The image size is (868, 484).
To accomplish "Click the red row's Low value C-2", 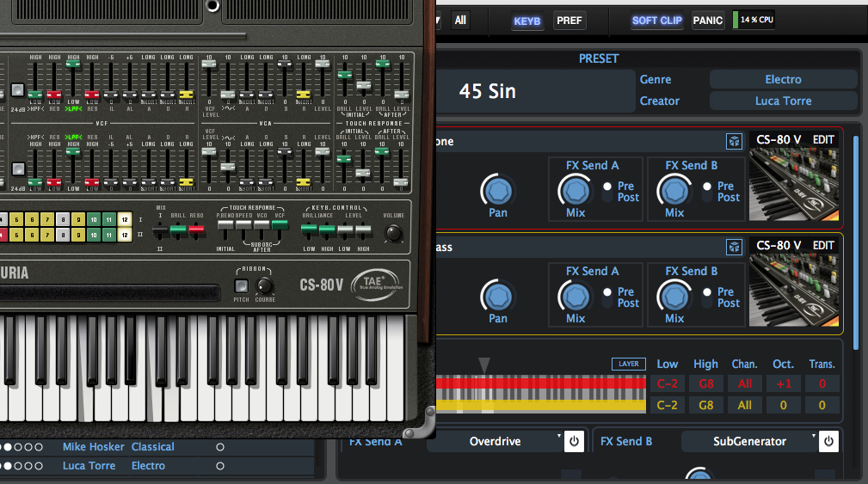I will click(667, 384).
